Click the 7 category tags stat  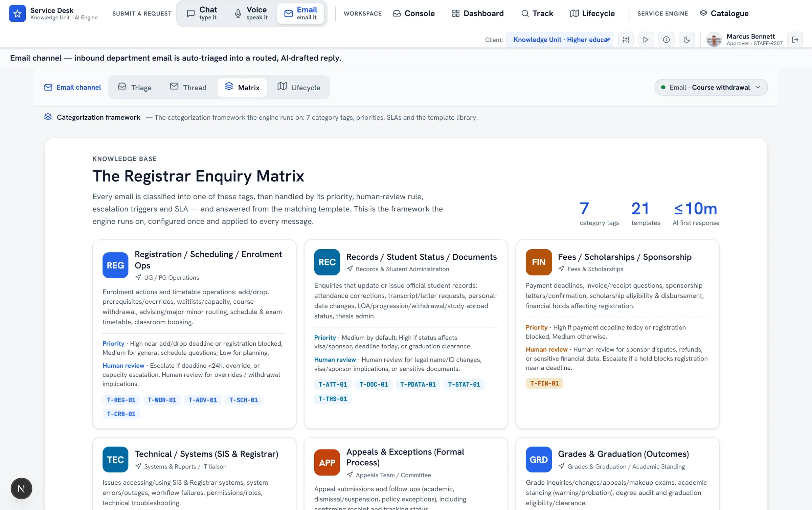pos(599,213)
